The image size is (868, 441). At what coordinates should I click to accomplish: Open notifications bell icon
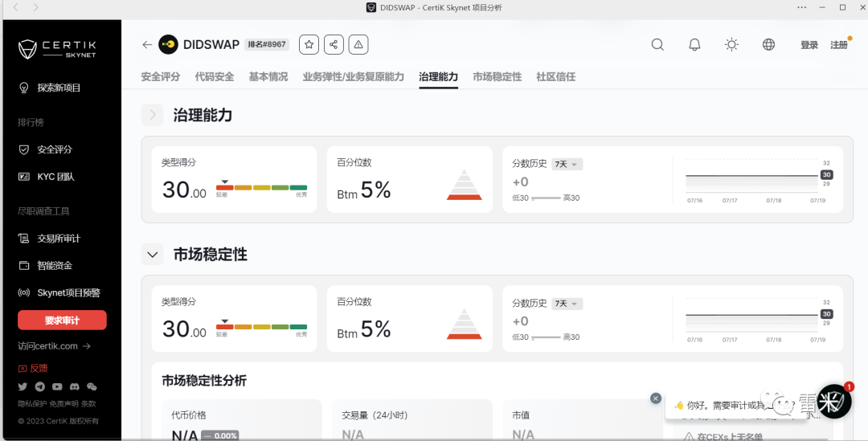point(694,45)
